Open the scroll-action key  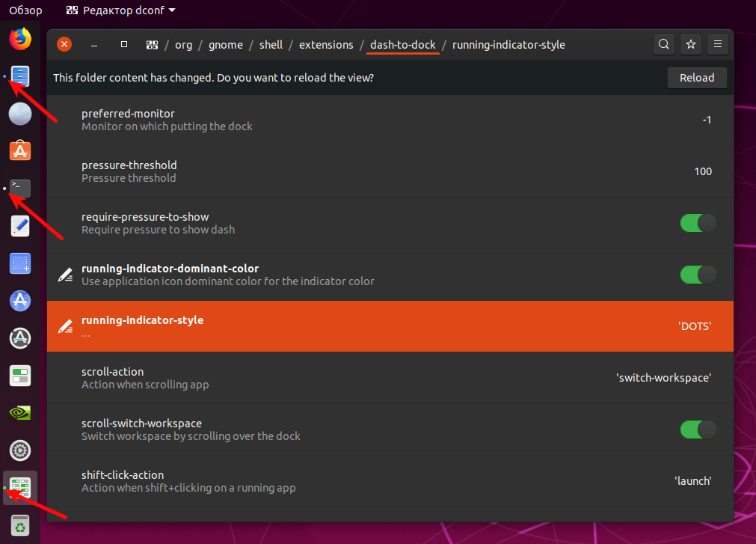tap(390, 378)
